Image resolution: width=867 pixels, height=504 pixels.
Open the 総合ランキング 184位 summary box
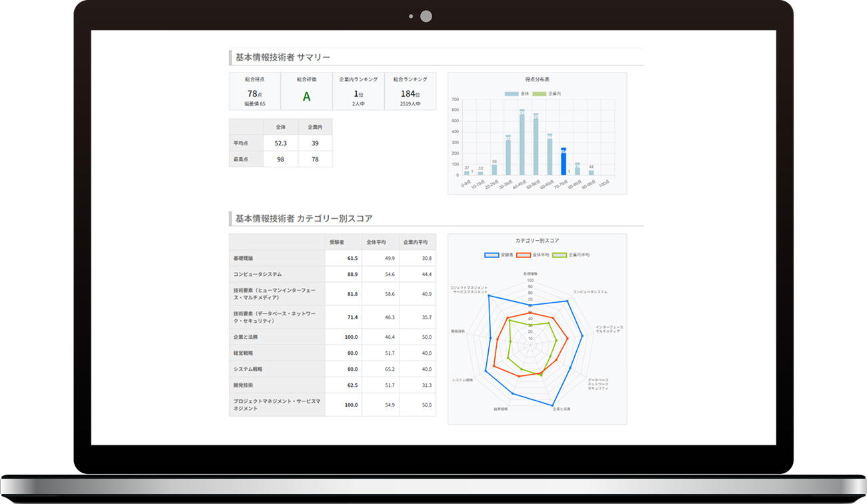pyautogui.click(x=410, y=91)
